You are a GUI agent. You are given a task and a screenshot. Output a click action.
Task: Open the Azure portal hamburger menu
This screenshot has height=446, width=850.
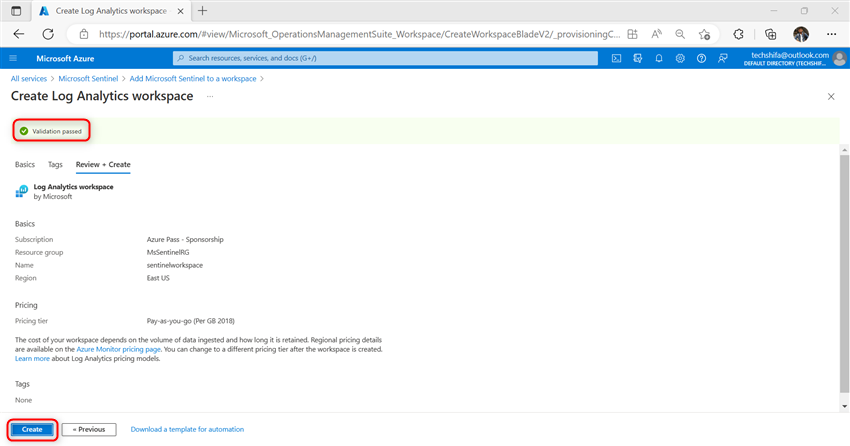pyautogui.click(x=13, y=58)
